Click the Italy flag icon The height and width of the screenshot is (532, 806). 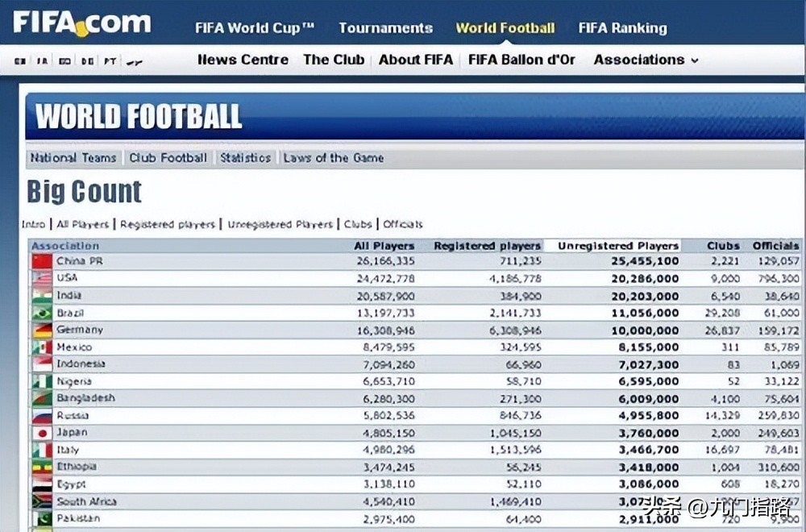point(42,450)
